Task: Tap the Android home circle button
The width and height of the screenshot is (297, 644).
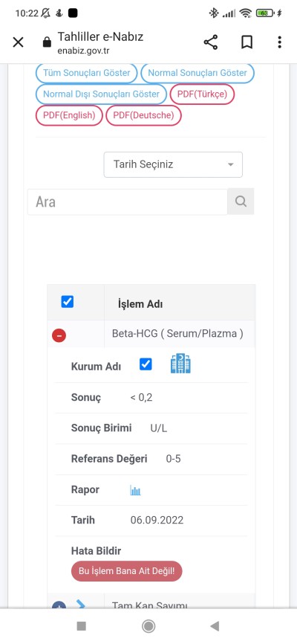Action: pos(148,626)
